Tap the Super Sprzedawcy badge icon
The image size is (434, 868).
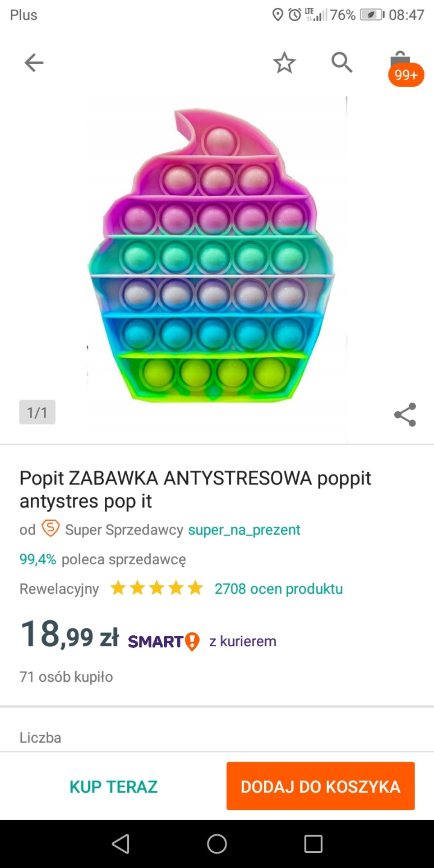(x=51, y=529)
